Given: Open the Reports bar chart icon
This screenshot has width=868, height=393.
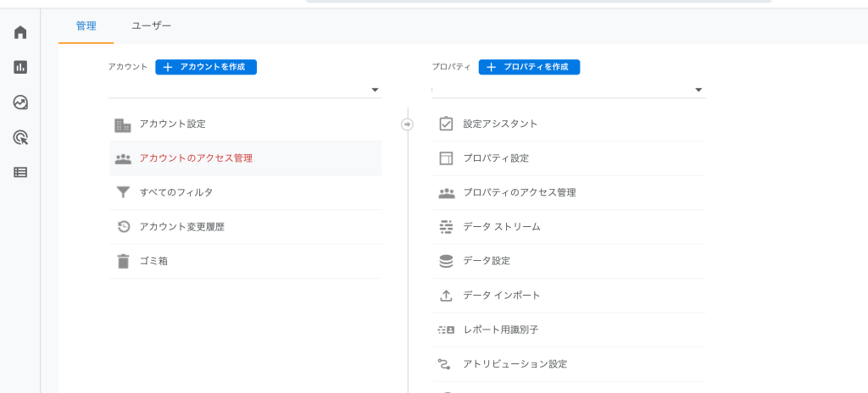Looking at the screenshot, I should tap(20, 68).
